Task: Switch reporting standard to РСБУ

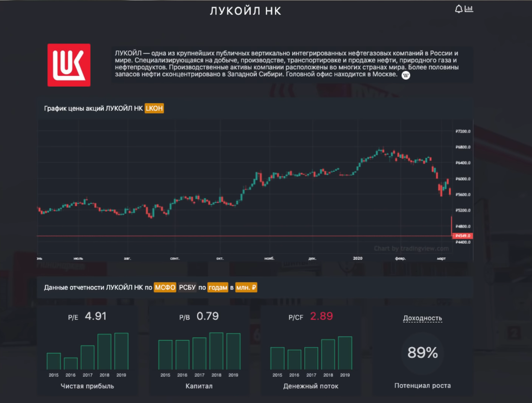Action: 187,287
